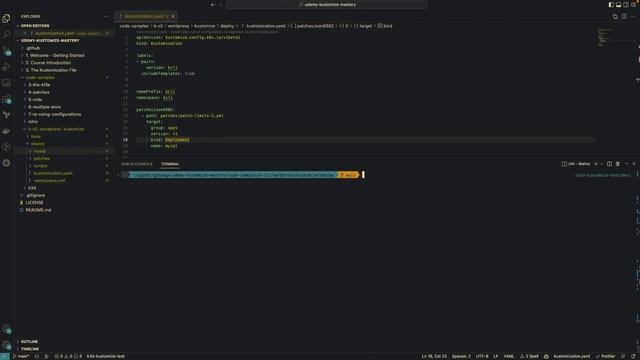640x360 pixels.
Task: Toggle secondary sidebar layout icon
Action: pos(626,4)
